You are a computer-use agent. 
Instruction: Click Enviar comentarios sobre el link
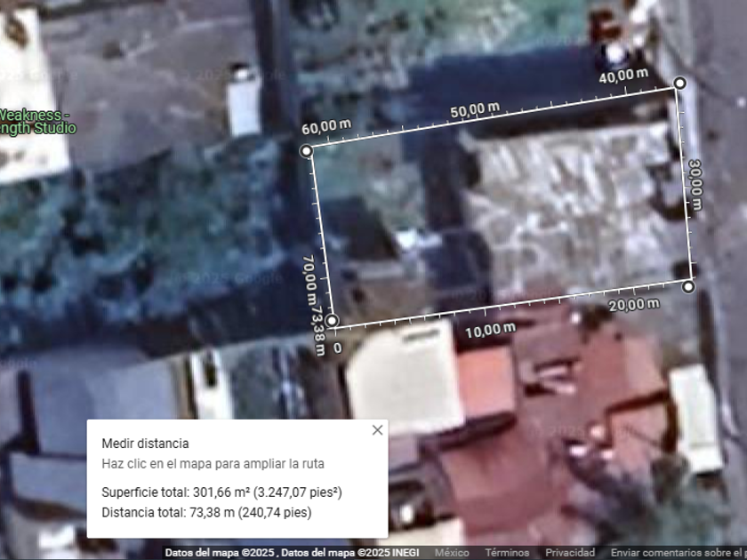[678, 552]
